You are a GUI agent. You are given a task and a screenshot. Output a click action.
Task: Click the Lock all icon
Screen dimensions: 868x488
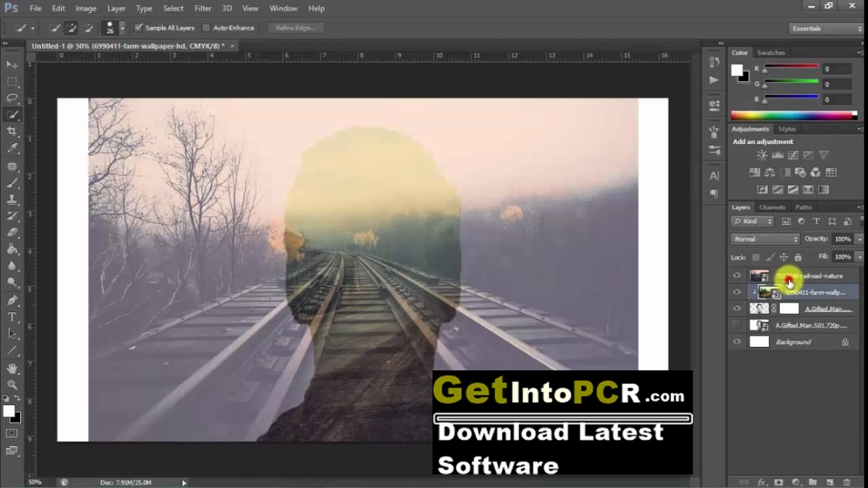(798, 257)
